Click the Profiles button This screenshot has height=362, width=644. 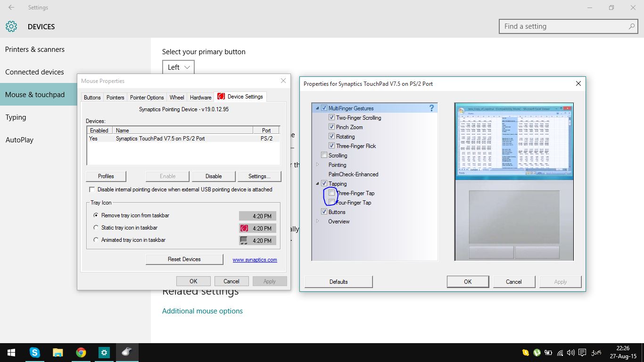click(106, 176)
